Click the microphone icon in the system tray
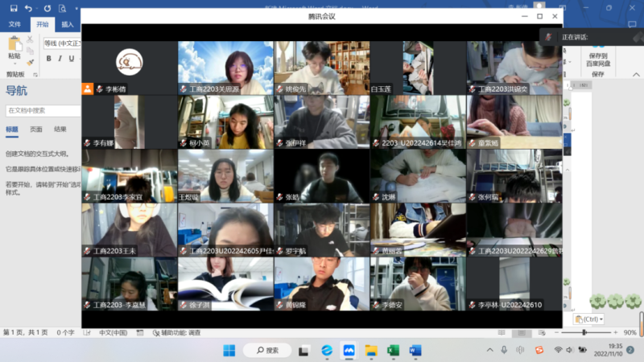Image resolution: width=644 pixels, height=362 pixels. [x=504, y=351]
